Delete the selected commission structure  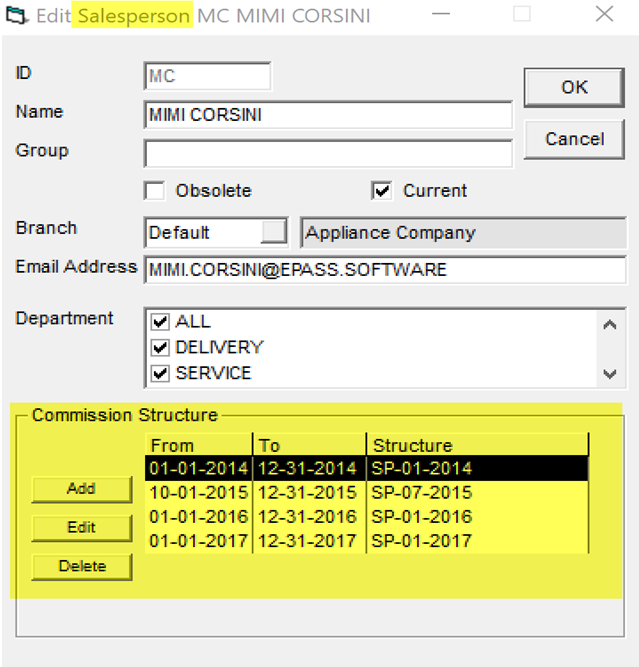pos(82,566)
